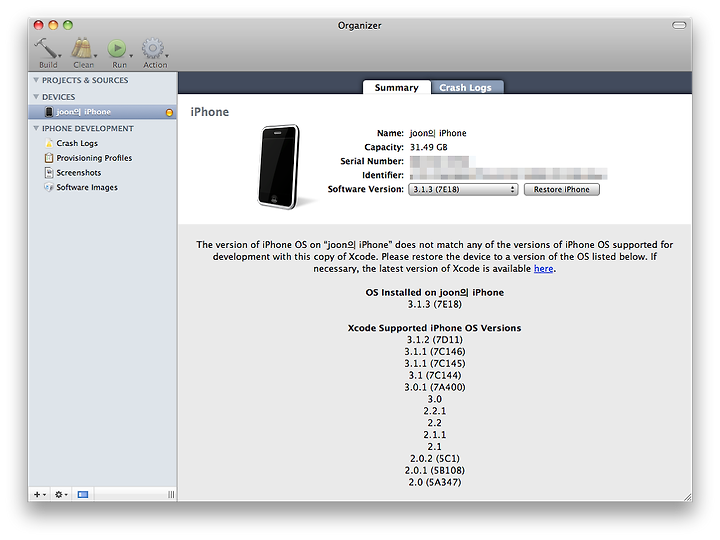Click supported version 2.2.1
The image size is (720, 540).
(434, 411)
